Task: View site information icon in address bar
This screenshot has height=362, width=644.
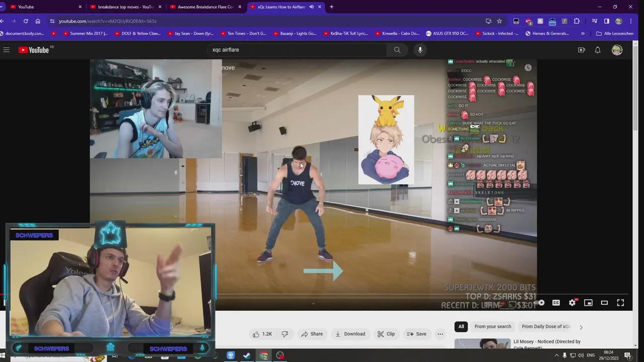Action: point(52,21)
